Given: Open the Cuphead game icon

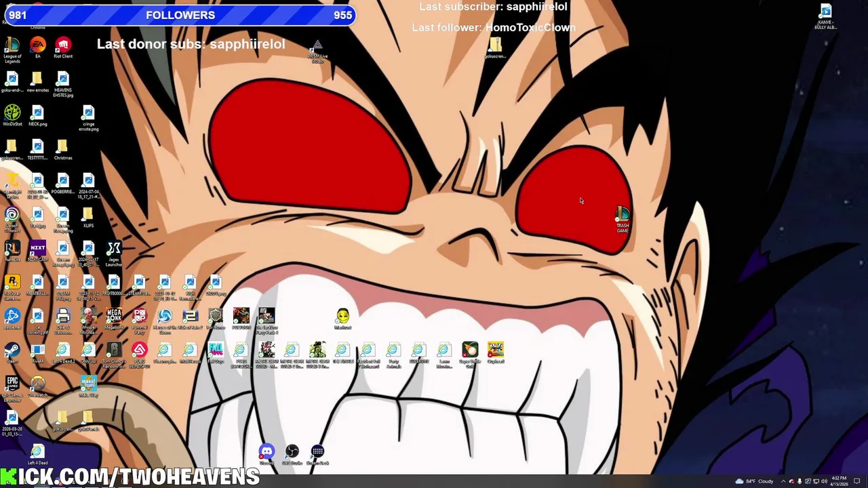Looking at the screenshot, I should [496, 352].
